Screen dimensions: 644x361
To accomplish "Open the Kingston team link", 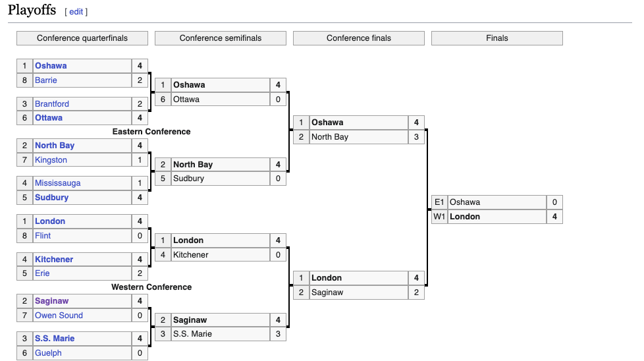I will [x=51, y=160].
